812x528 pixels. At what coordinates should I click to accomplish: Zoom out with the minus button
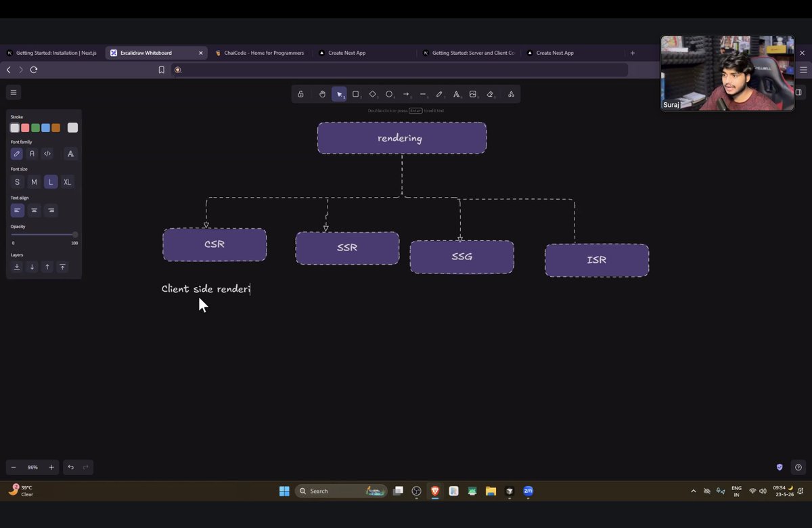point(14,467)
